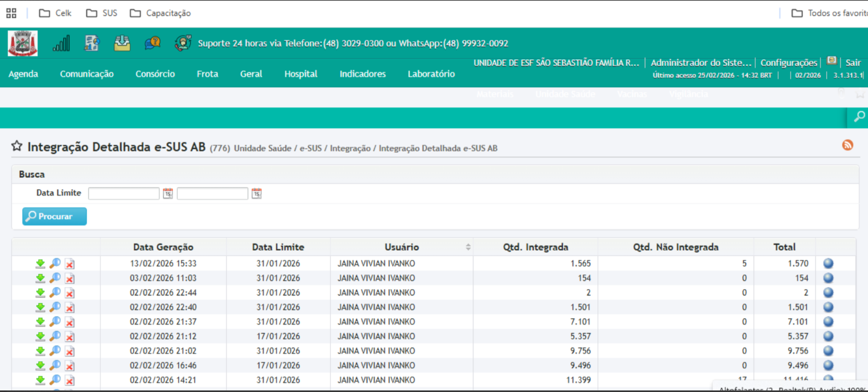Click the support agent headset icon
The image size is (868, 392).
[182, 43]
